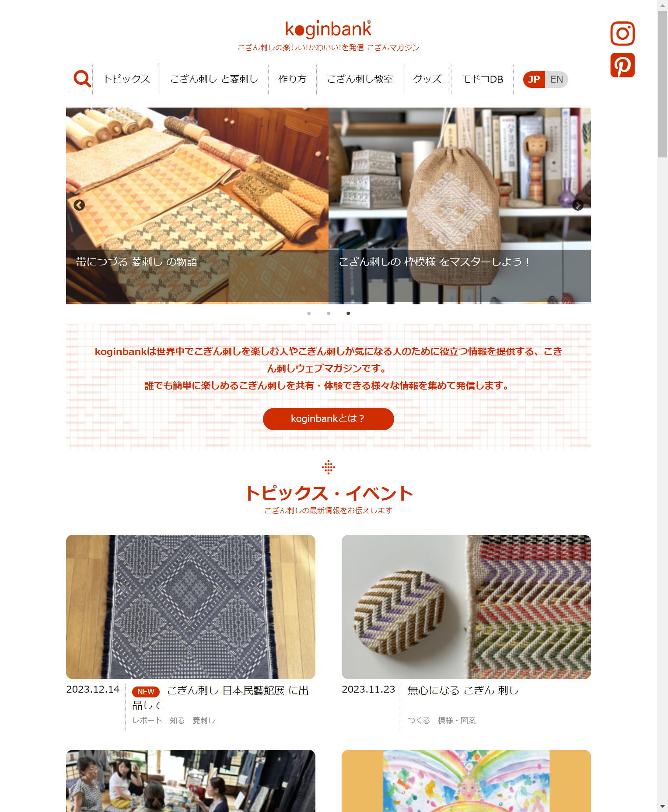Open the モドコDB menu item
This screenshot has height=812, width=668.
(x=482, y=79)
